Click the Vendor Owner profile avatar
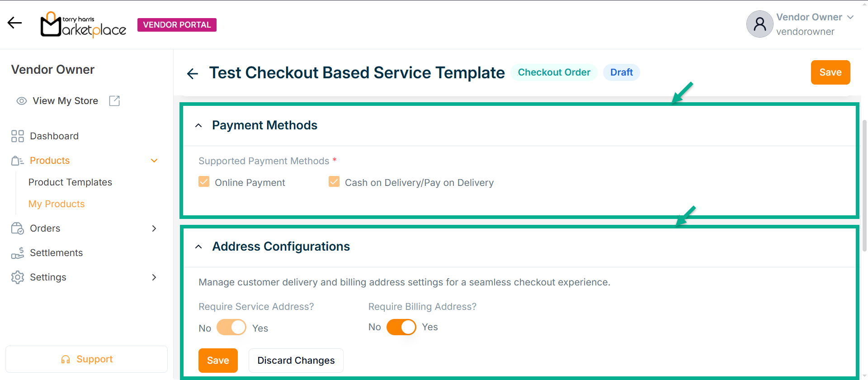This screenshot has height=380, width=868. (759, 24)
